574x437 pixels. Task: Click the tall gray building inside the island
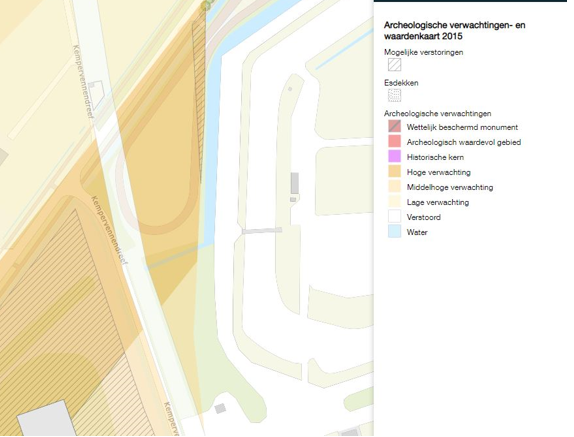pos(295,183)
